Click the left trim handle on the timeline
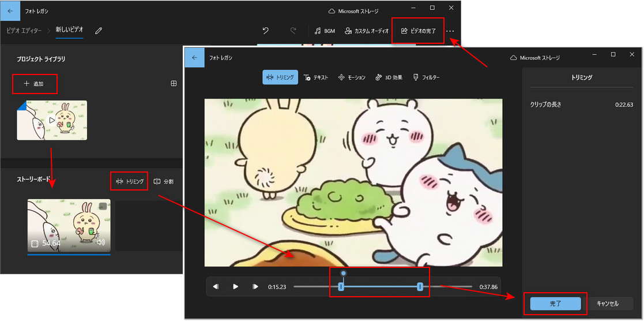This screenshot has width=644, height=321. click(341, 286)
